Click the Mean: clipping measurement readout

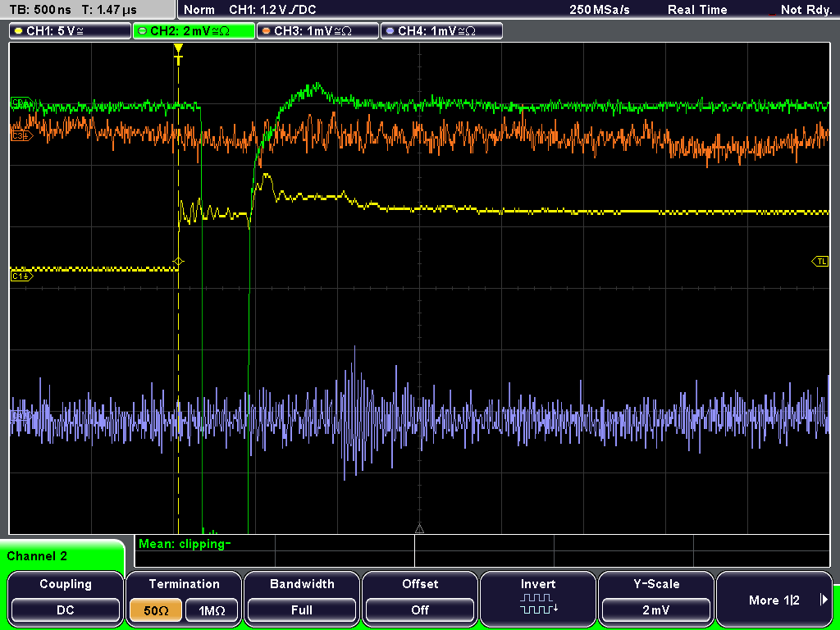tap(185, 545)
